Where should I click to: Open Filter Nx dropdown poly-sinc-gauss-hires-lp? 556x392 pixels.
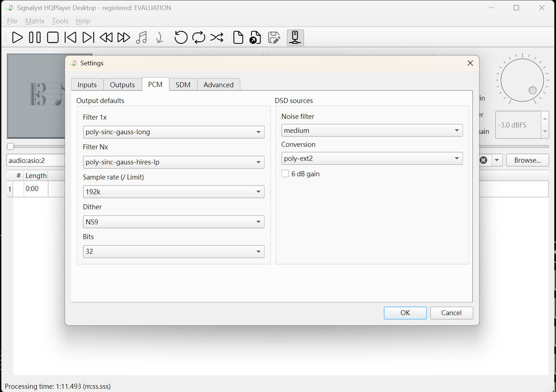click(174, 162)
